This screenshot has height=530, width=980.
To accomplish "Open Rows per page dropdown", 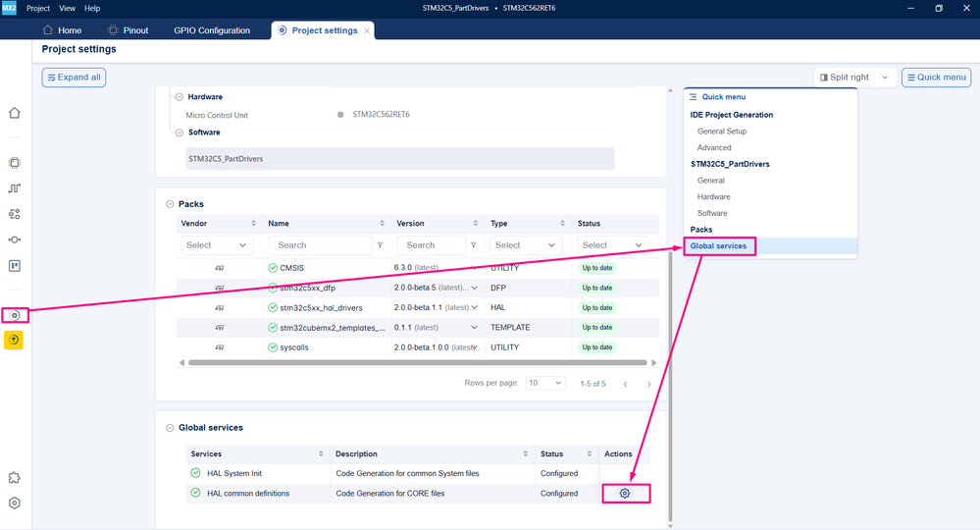I will tap(545, 383).
